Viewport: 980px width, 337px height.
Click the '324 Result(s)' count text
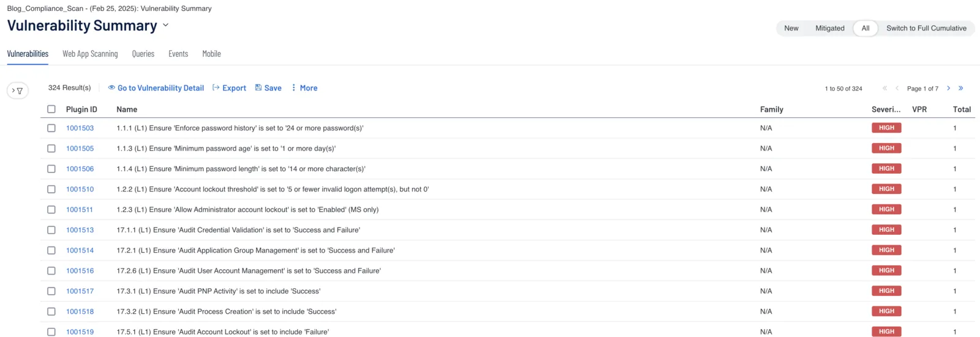[69, 87]
